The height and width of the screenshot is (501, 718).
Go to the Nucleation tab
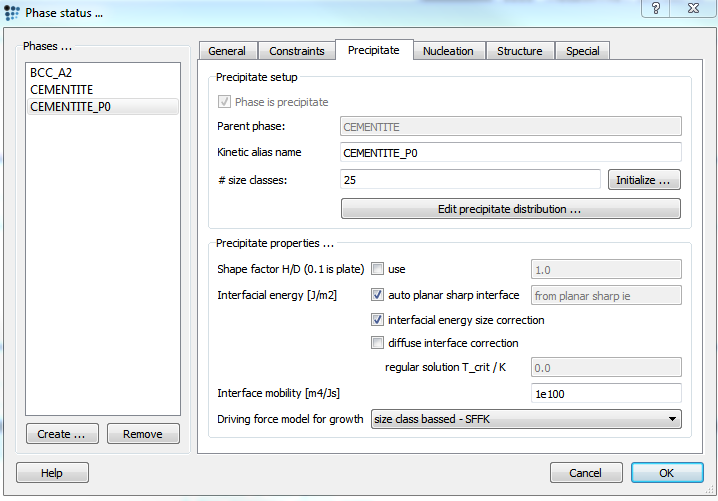449,51
